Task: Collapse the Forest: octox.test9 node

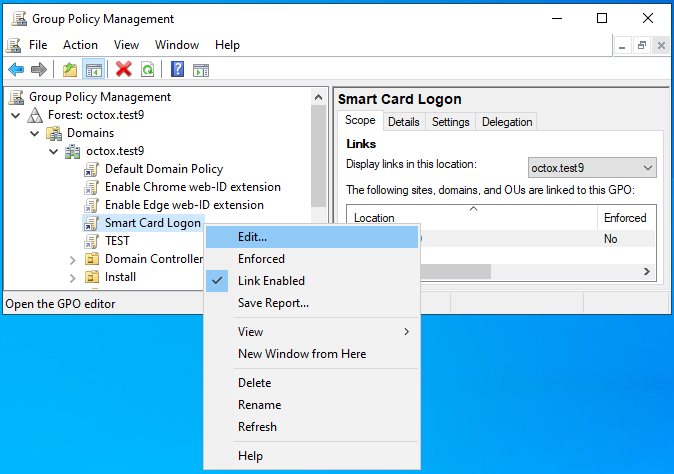Action: (x=15, y=115)
